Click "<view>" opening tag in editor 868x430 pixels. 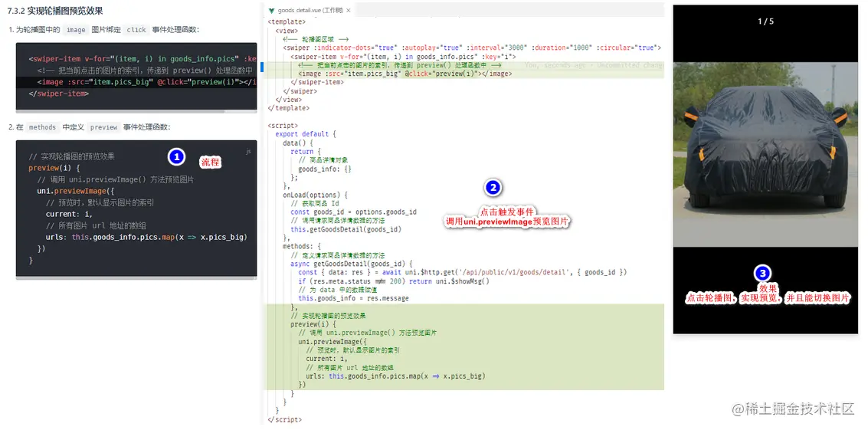[287, 31]
